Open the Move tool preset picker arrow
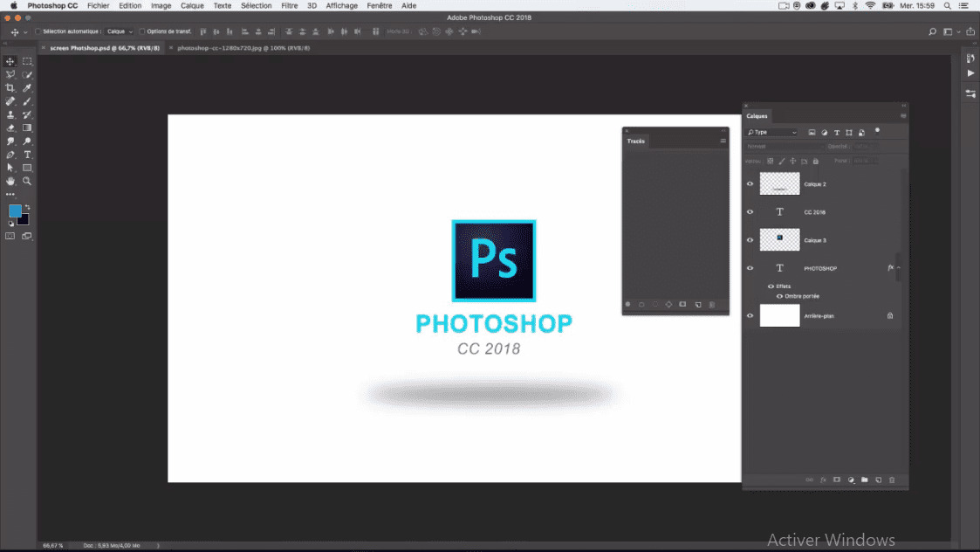This screenshot has height=552, width=980. 25,32
